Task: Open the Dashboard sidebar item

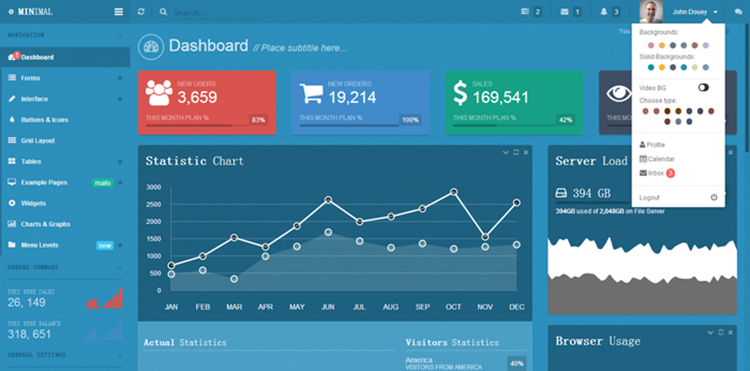Action: point(65,57)
